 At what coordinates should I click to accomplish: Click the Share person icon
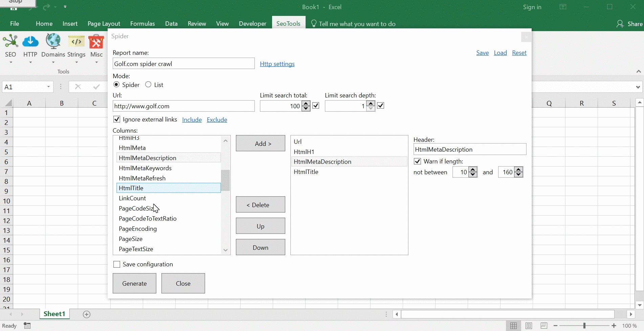pos(620,24)
